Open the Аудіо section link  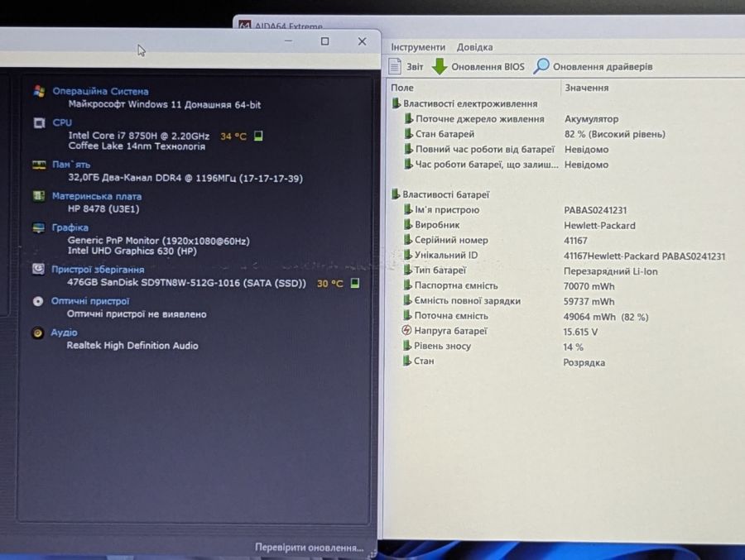coord(64,333)
